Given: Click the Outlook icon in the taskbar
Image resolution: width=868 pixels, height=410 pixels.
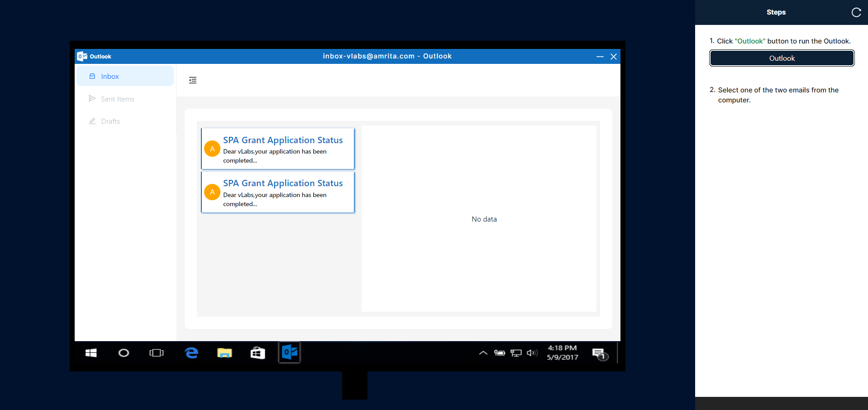Looking at the screenshot, I should (290, 352).
